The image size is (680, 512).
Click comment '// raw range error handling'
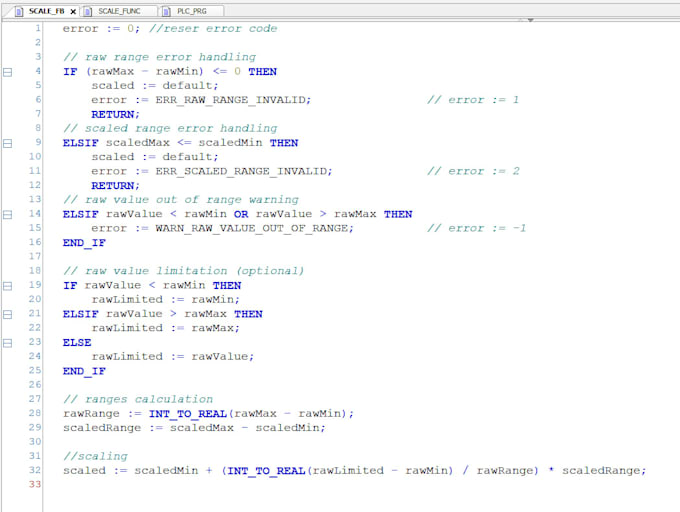coord(159,57)
